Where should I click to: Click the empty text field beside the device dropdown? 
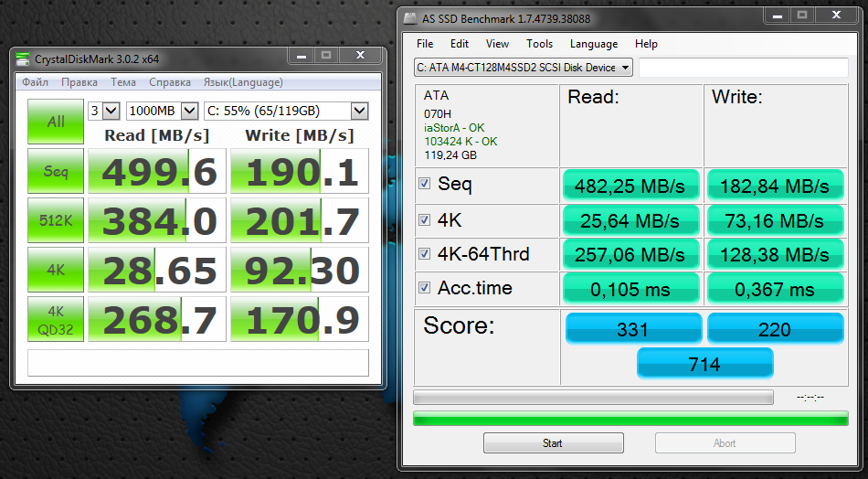coord(744,68)
